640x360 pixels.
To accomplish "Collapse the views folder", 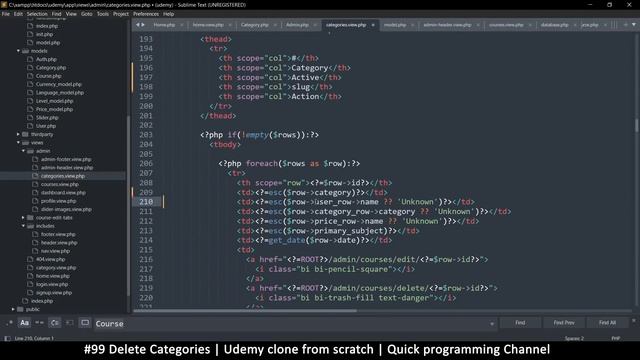I will pyautogui.click(x=18, y=142).
